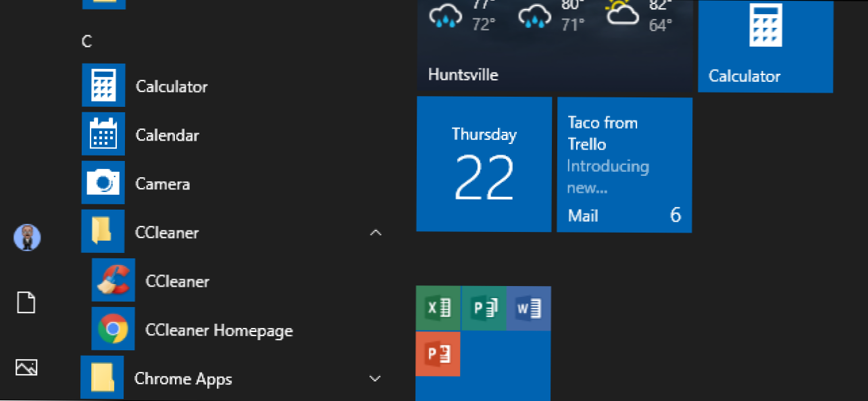This screenshot has height=401, width=868.
Task: Jump to apps by letter C header
Action: (x=86, y=42)
